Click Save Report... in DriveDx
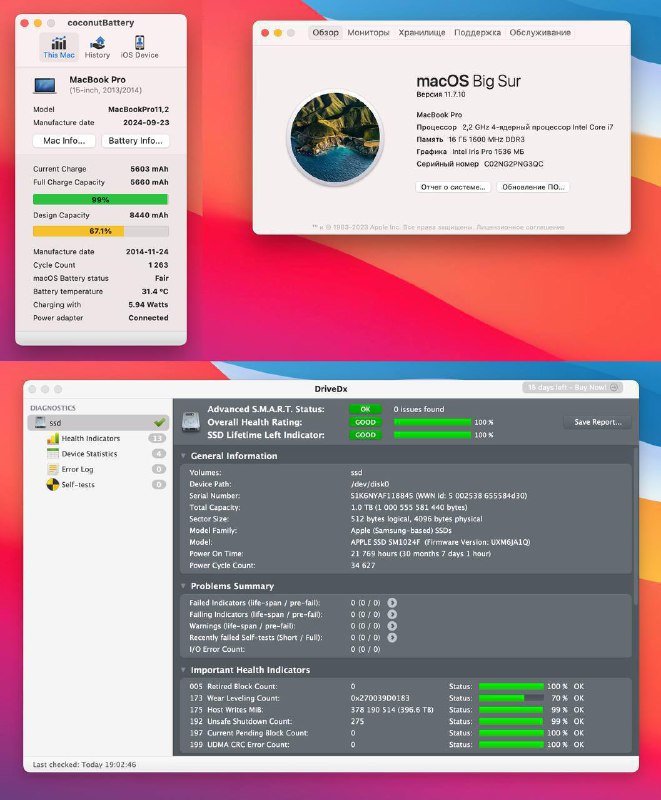 pyautogui.click(x=598, y=422)
